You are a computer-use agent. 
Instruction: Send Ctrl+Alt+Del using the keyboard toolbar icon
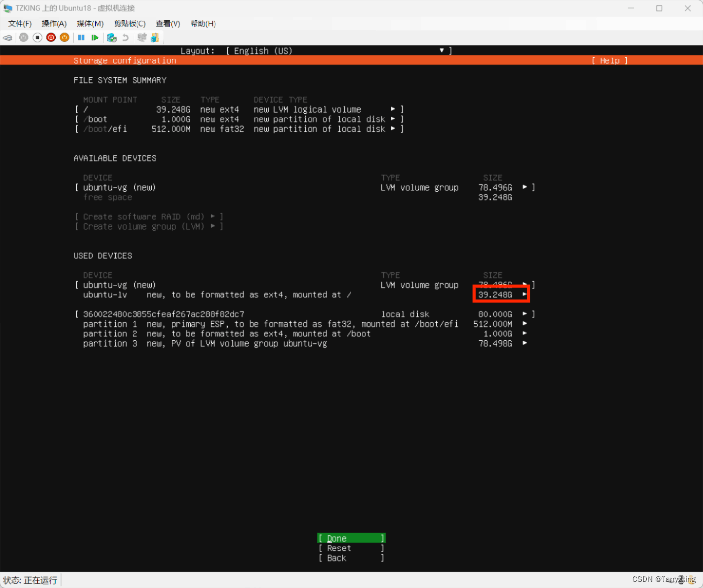tap(8, 38)
